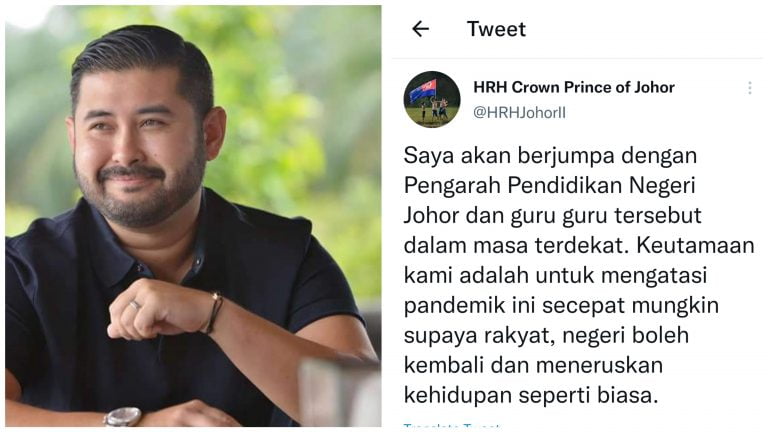Open the HRH Crown Prince of Johor profile

pyautogui.click(x=574, y=87)
